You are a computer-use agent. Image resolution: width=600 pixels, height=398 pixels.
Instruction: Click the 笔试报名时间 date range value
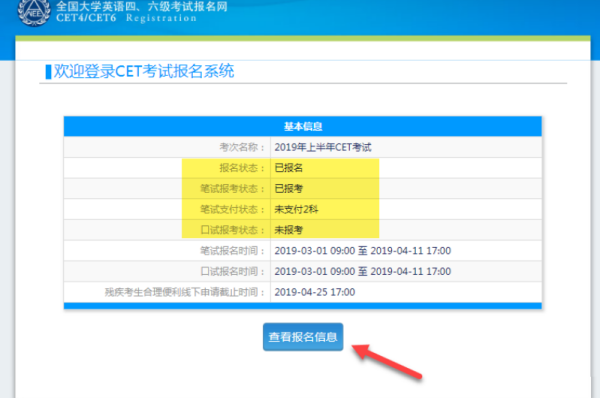click(x=363, y=251)
